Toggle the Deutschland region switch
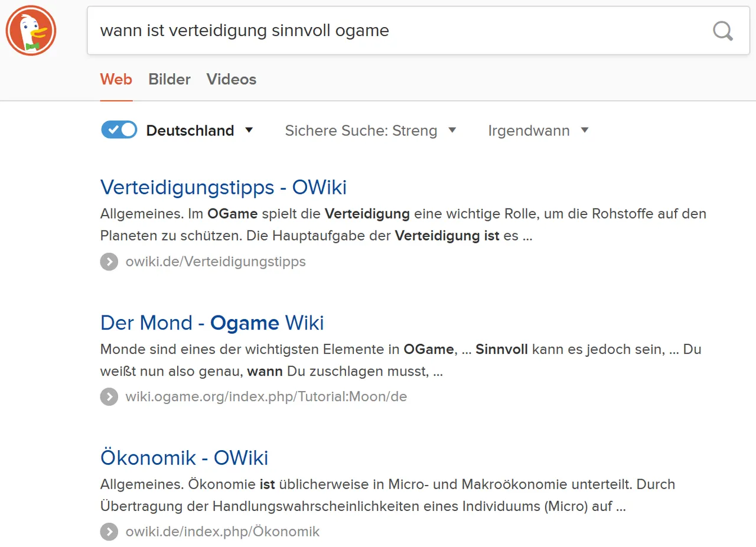The width and height of the screenshot is (756, 547). pos(119,130)
